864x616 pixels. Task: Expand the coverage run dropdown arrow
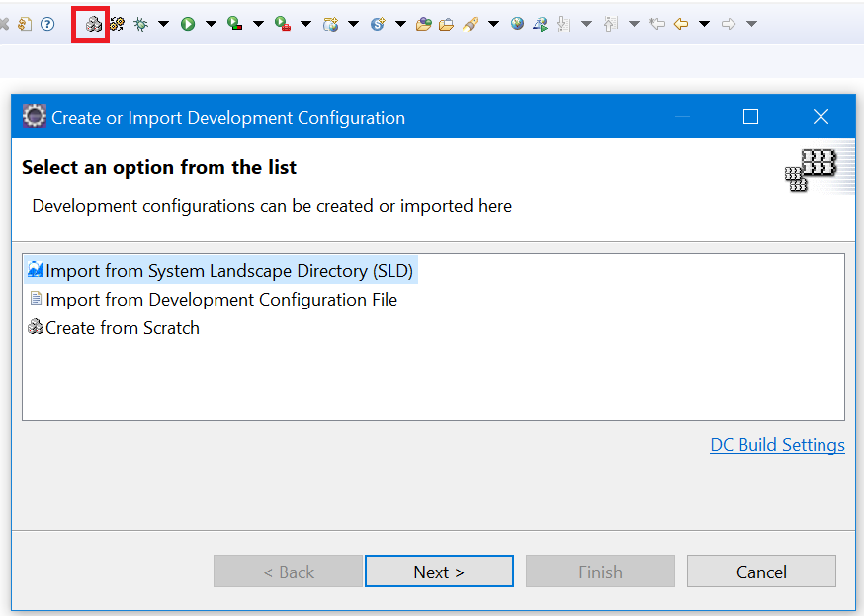(x=258, y=24)
